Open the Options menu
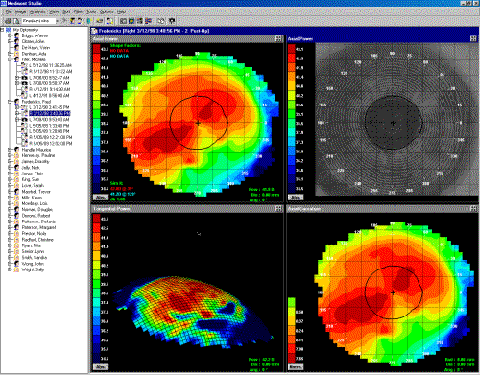The image size is (480, 375). point(107,12)
